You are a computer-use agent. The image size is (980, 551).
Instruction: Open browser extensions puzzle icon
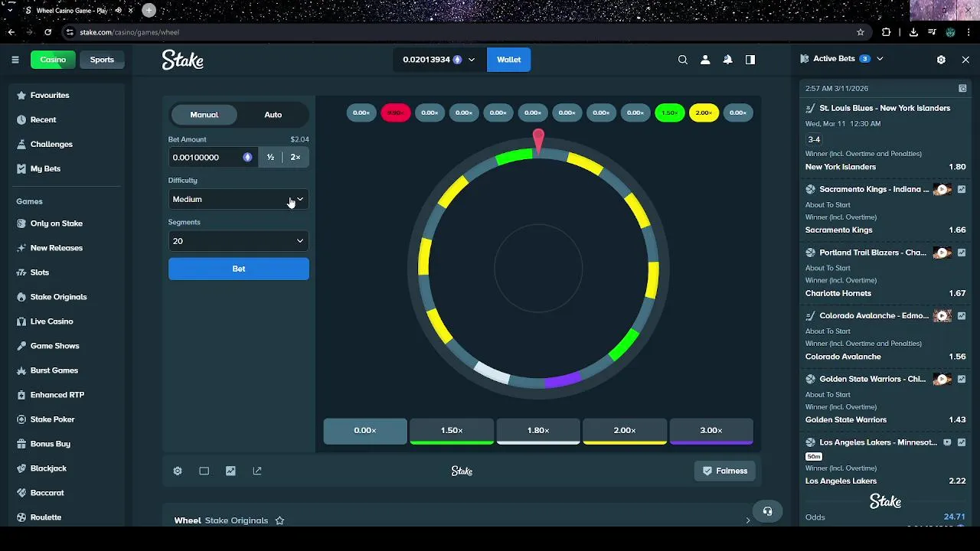tap(887, 32)
